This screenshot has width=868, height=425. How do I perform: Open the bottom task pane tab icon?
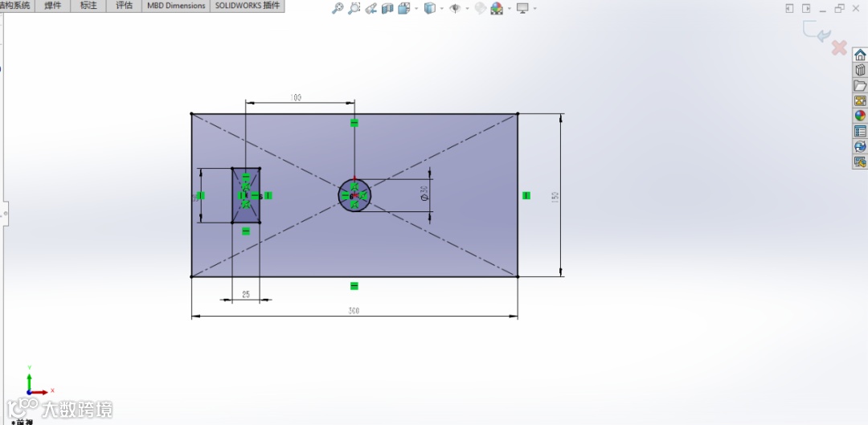[x=860, y=161]
